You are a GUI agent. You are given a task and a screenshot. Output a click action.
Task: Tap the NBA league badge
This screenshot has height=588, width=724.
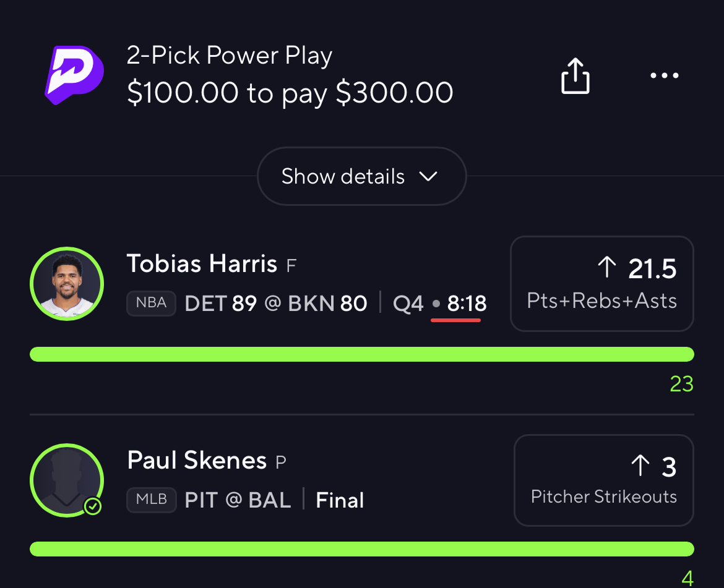click(151, 303)
